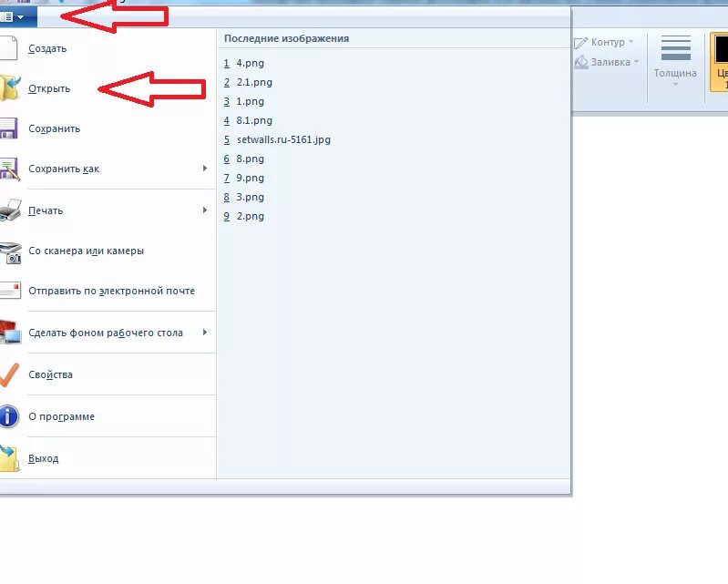Click the checkmark icon beside Свойства
728x584 pixels.
(x=9, y=374)
